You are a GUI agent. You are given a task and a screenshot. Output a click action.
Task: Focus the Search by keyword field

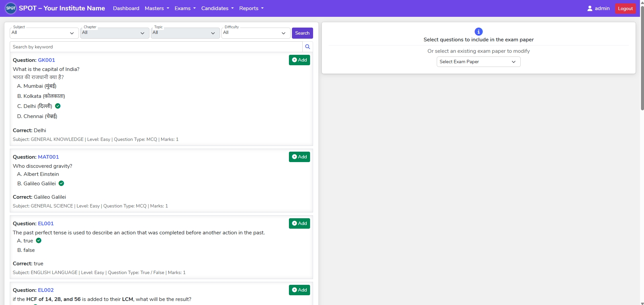(x=156, y=47)
